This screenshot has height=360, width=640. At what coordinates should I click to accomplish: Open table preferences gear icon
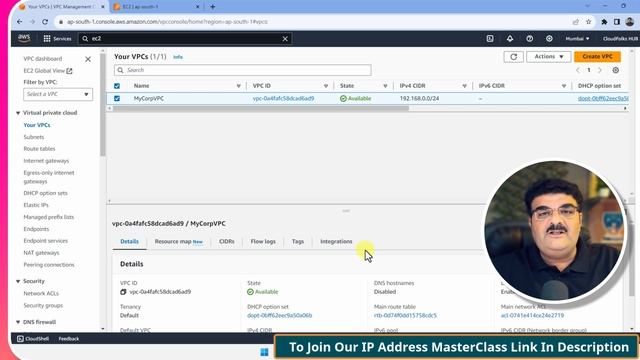616,70
